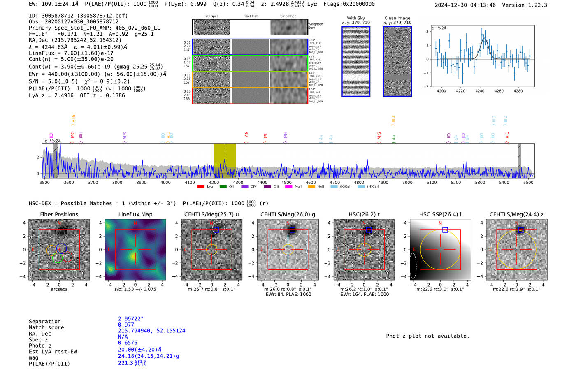Click the green fiber circle in Fiber Positions
The image size is (576, 392).
(x=57, y=258)
